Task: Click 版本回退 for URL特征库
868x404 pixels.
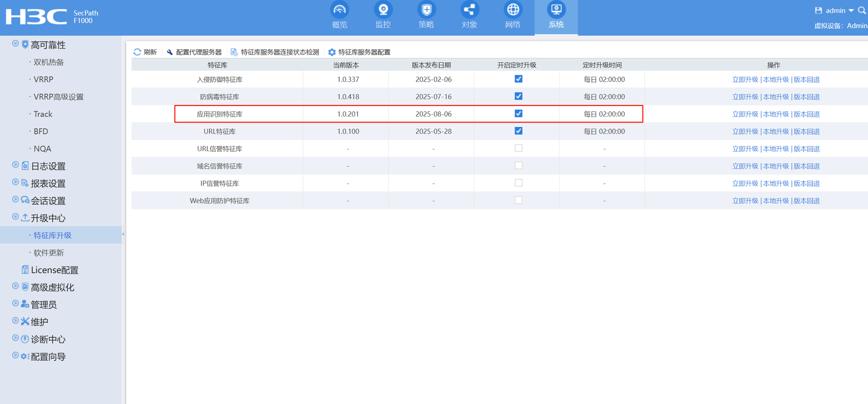Action: click(807, 132)
